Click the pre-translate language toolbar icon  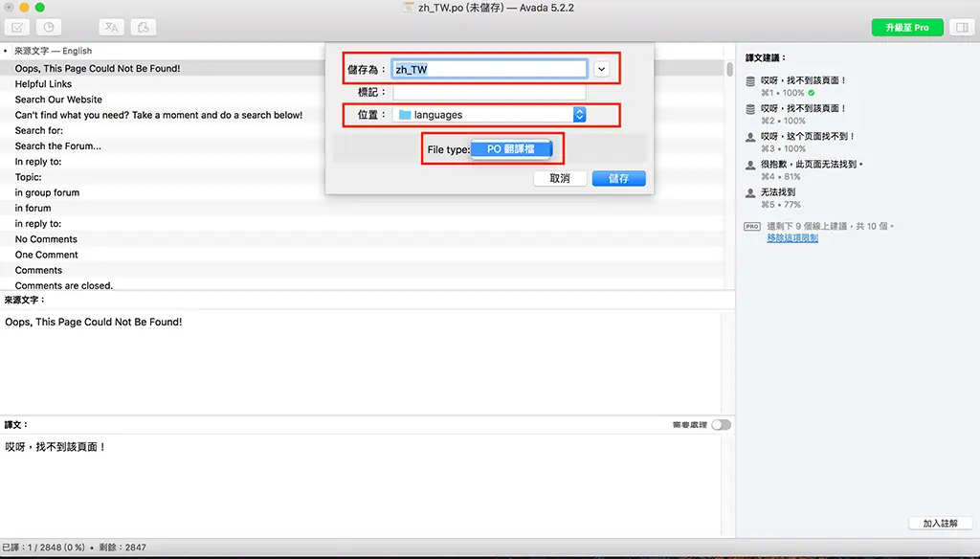112,28
